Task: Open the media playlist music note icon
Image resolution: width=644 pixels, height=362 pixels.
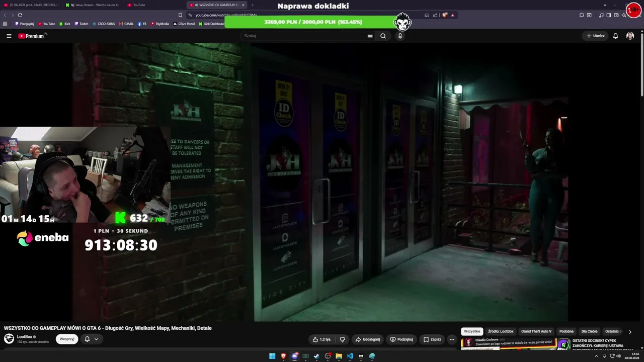Action: pos(601,15)
